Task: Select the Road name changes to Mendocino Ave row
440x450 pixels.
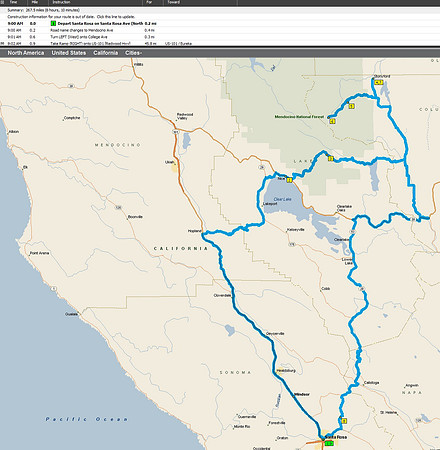Action: (x=220, y=30)
